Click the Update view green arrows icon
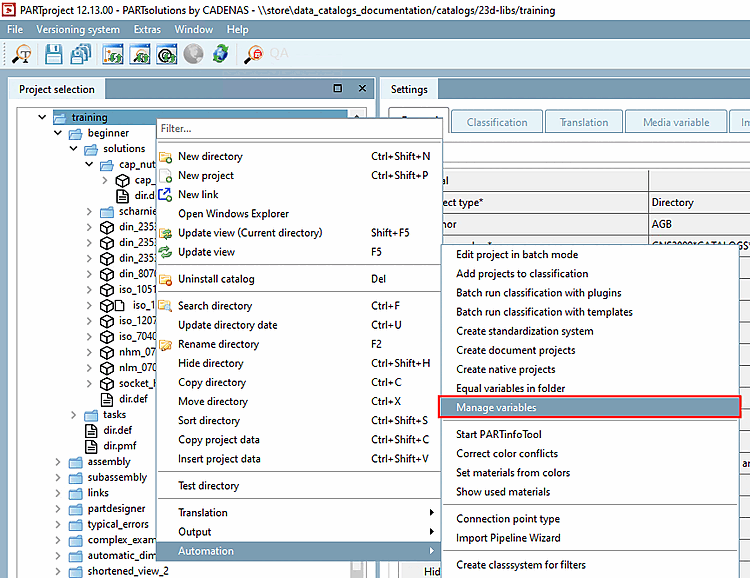The height and width of the screenshot is (578, 750). [165, 252]
